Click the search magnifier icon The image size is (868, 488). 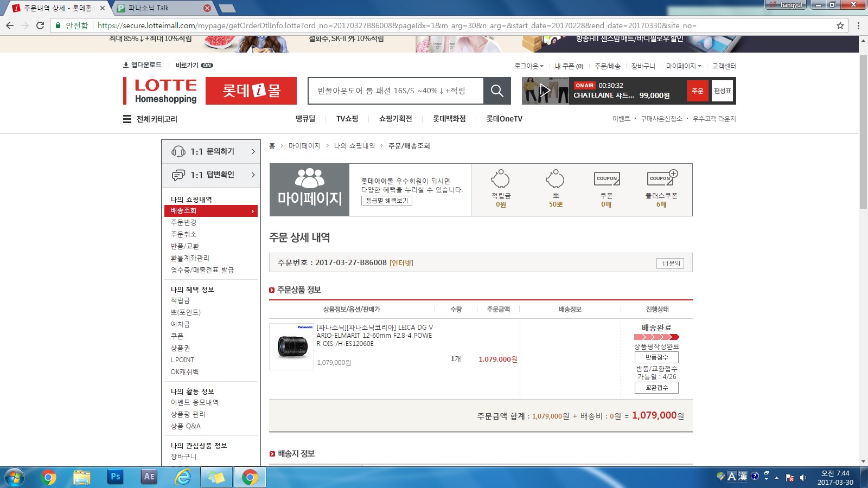click(x=497, y=91)
